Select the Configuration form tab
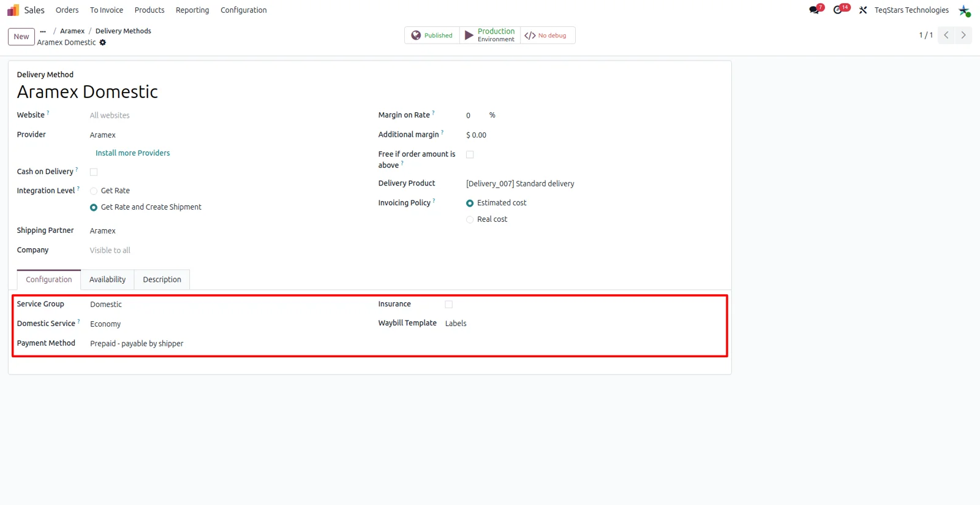Screen dimensions: 980x505 pos(49,279)
